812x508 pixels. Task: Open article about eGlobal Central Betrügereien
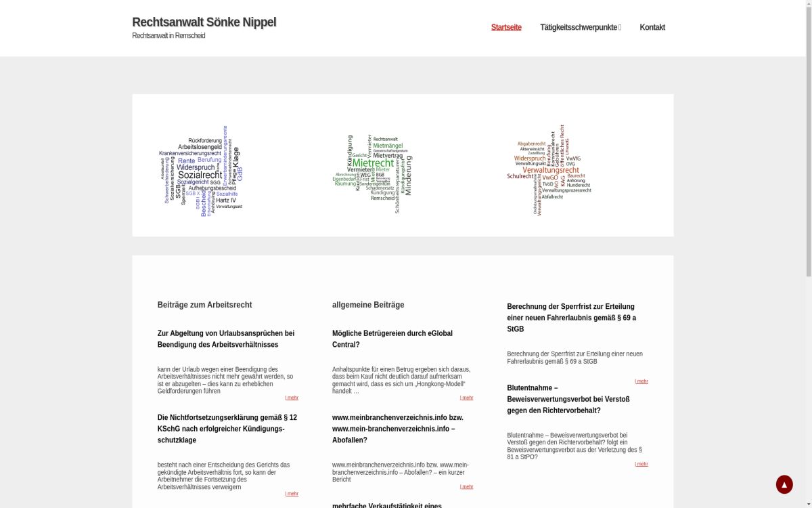click(x=392, y=339)
